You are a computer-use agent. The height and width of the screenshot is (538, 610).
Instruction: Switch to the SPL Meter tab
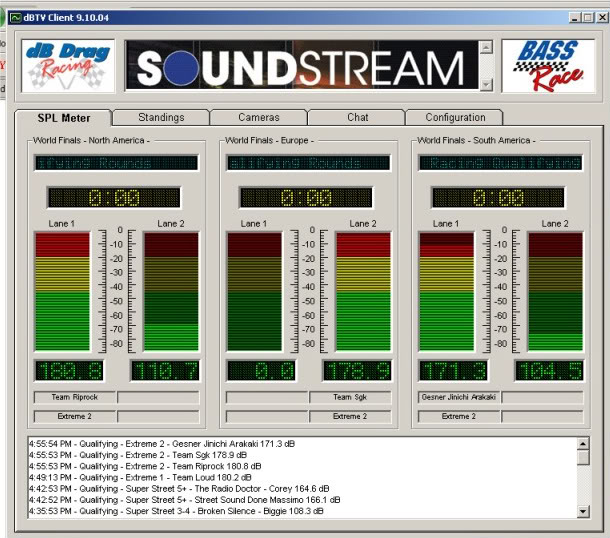[x=63, y=118]
